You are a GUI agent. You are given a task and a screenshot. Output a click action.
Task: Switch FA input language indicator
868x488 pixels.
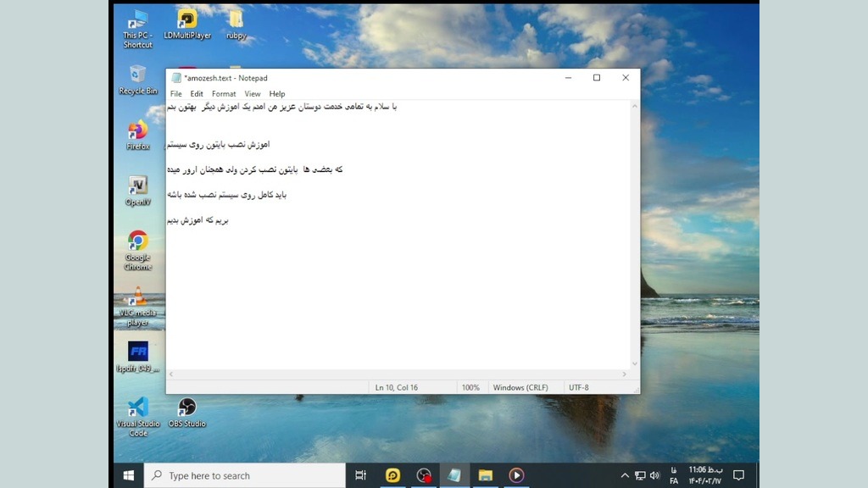click(674, 476)
